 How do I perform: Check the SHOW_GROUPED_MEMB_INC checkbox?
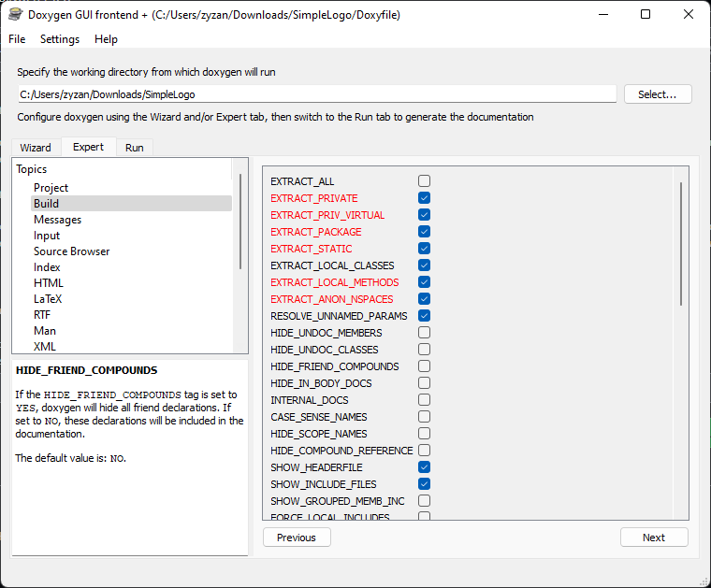[425, 501]
